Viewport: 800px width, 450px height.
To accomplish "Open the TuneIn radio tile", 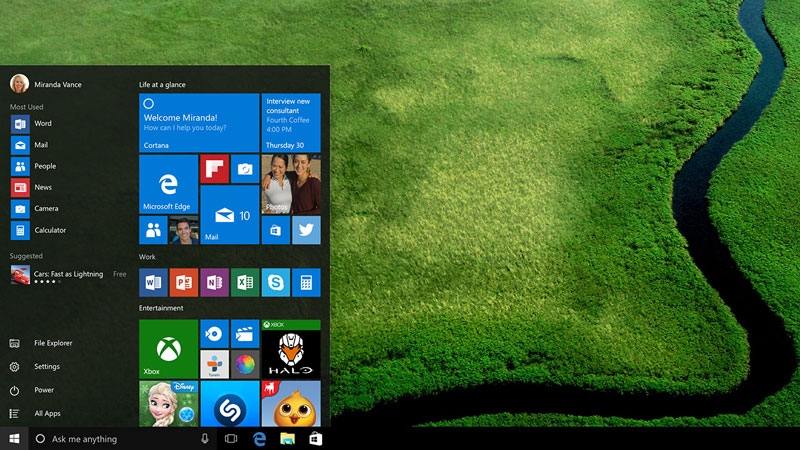I will pos(214,364).
